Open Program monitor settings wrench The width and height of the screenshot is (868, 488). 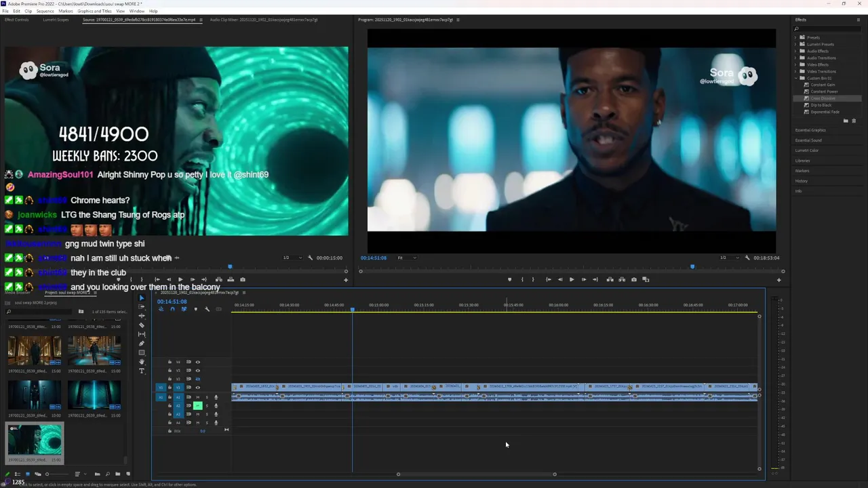click(x=747, y=258)
